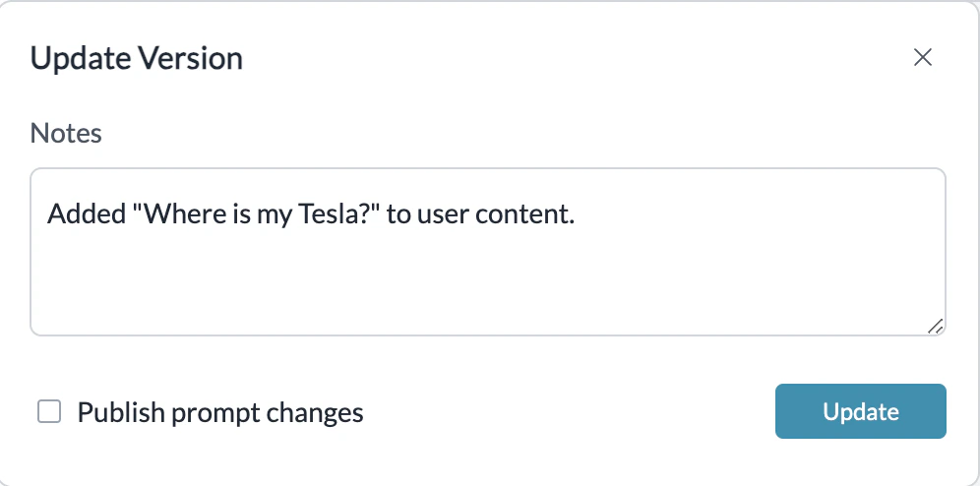Click the word "to" in notes text
Image resolution: width=980 pixels, height=486 pixels.
click(x=398, y=213)
